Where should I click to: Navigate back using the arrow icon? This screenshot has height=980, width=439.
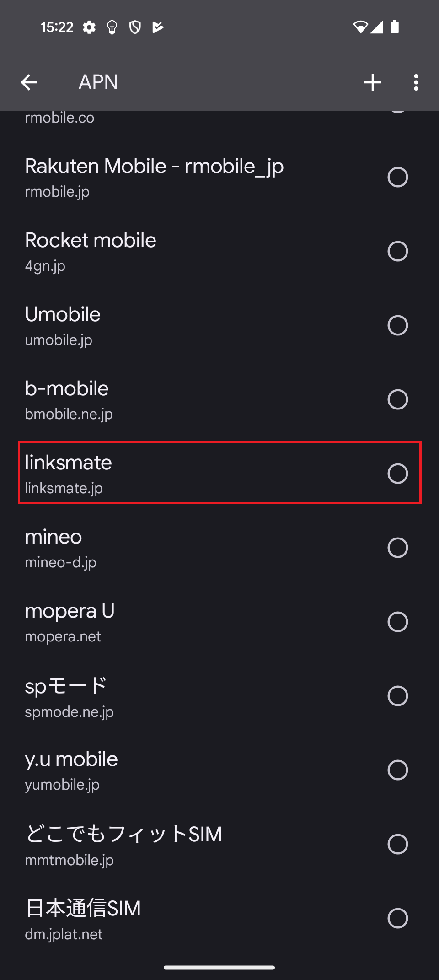point(29,82)
